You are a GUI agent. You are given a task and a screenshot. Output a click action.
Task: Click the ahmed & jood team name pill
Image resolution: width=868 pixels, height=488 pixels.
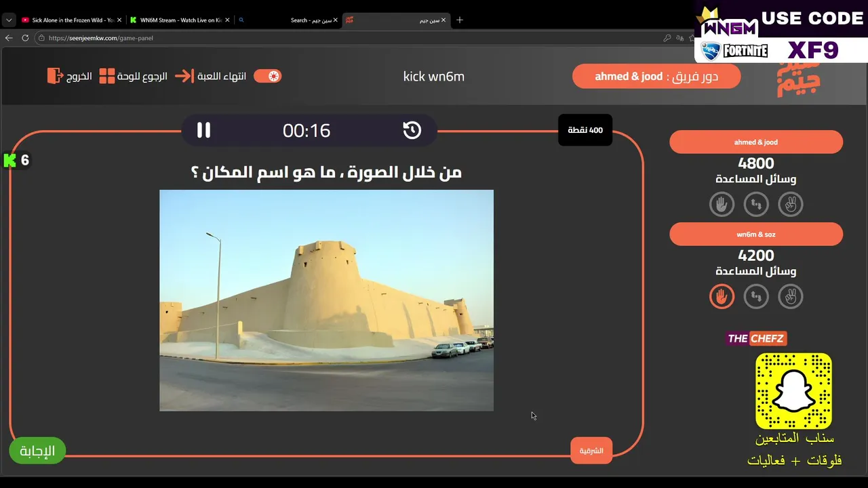[x=756, y=142]
